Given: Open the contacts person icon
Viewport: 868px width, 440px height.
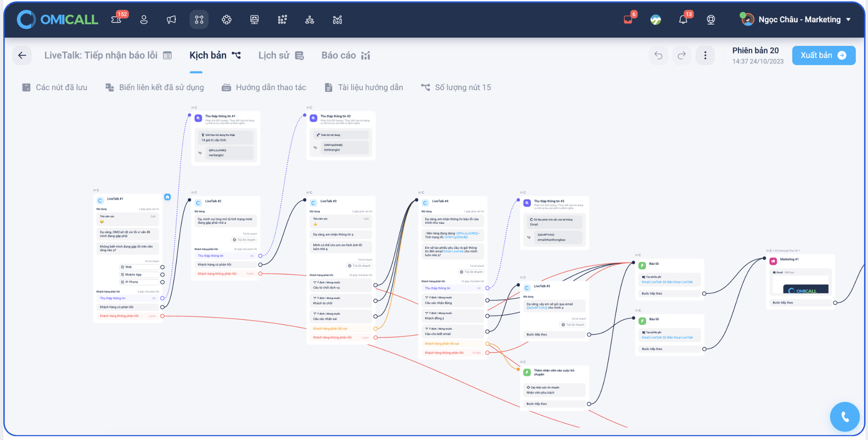Looking at the screenshot, I should (144, 20).
